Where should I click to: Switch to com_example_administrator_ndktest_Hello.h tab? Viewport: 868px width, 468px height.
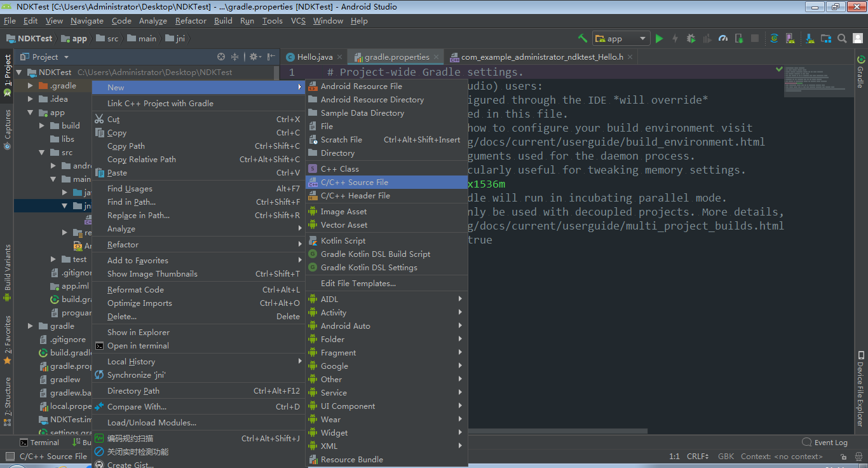(x=542, y=57)
